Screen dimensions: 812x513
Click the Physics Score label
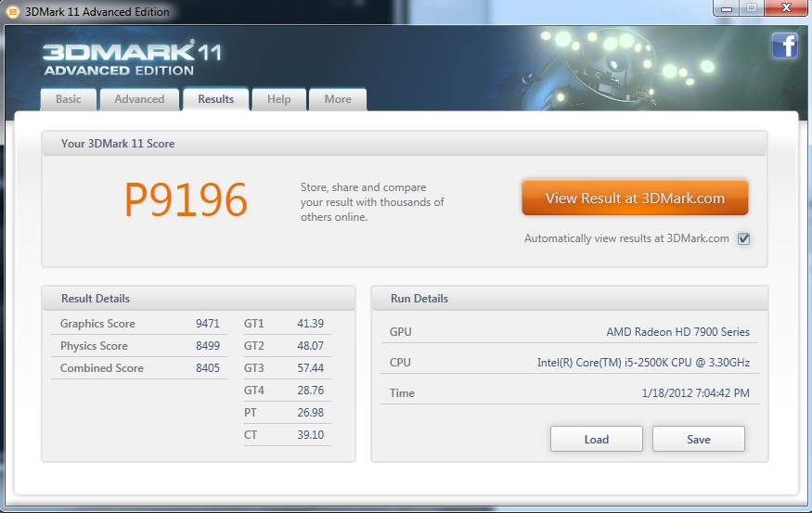tap(94, 346)
